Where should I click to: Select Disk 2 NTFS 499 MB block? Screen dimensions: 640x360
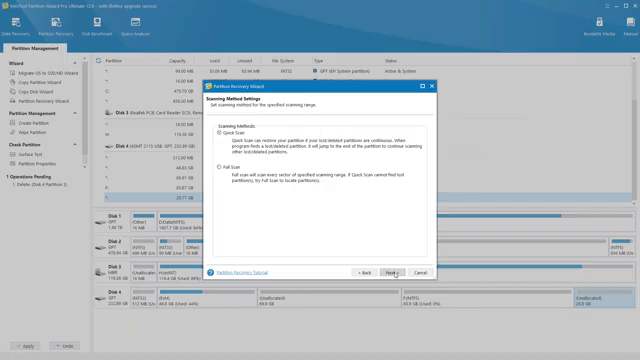click(x=144, y=247)
